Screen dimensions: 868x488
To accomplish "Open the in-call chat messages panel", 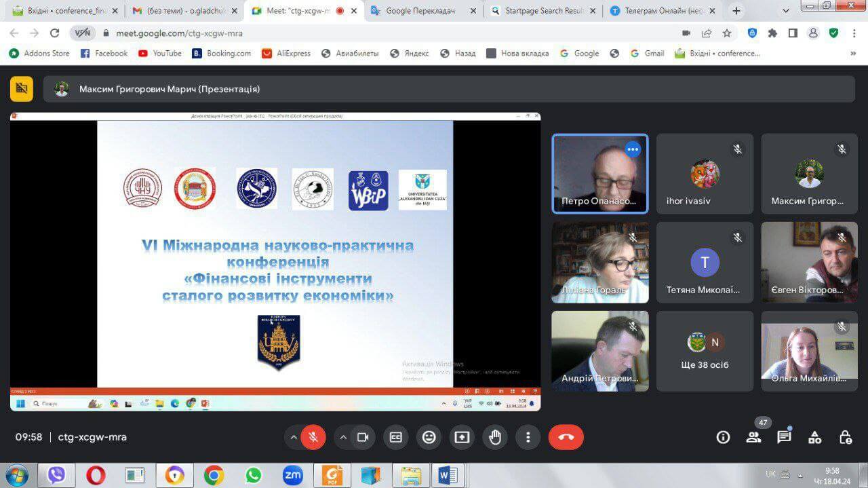I will click(x=784, y=437).
